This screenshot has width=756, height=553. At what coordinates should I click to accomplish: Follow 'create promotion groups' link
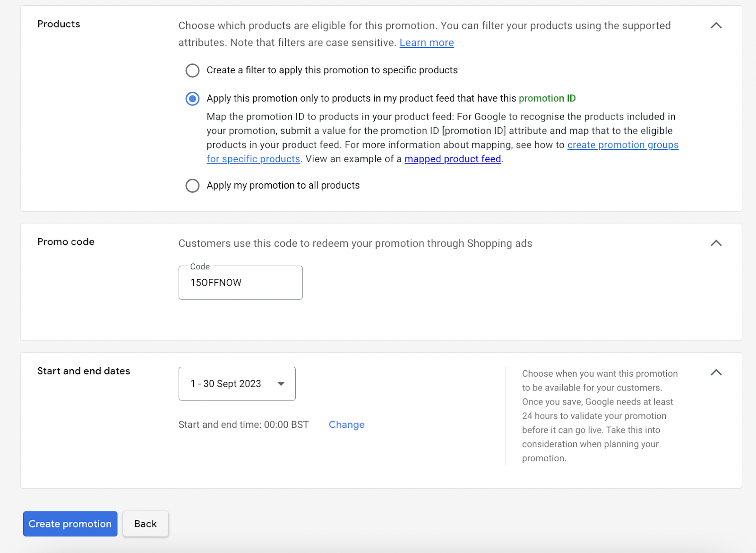622,145
